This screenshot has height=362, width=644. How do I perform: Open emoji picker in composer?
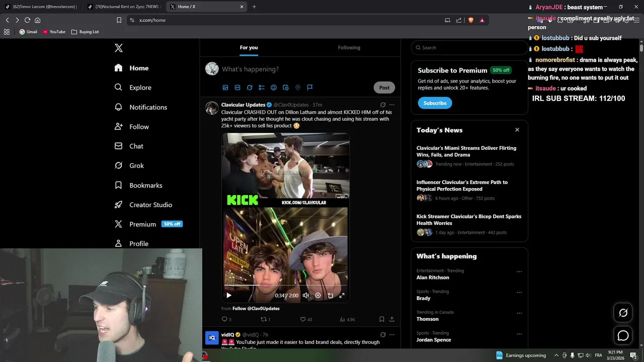click(x=274, y=87)
